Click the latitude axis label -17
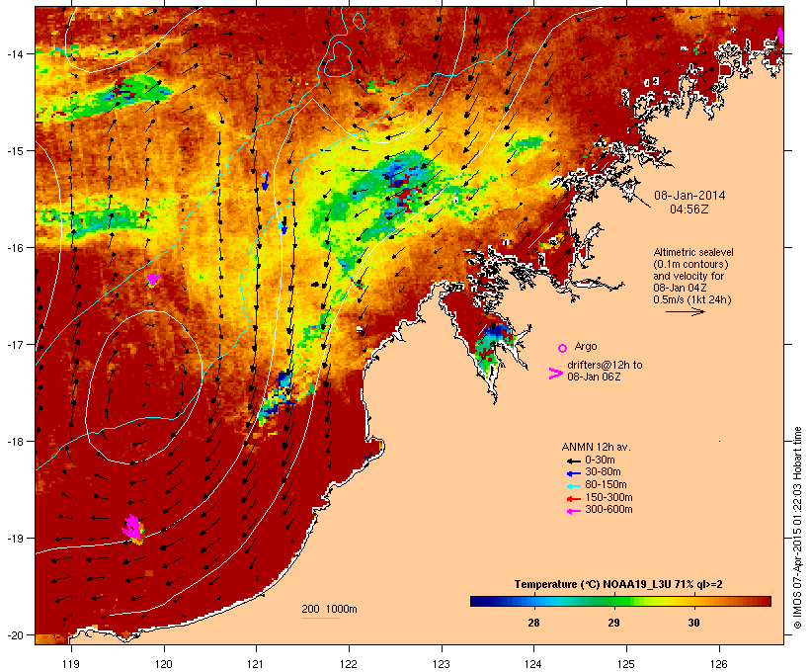 14,344
